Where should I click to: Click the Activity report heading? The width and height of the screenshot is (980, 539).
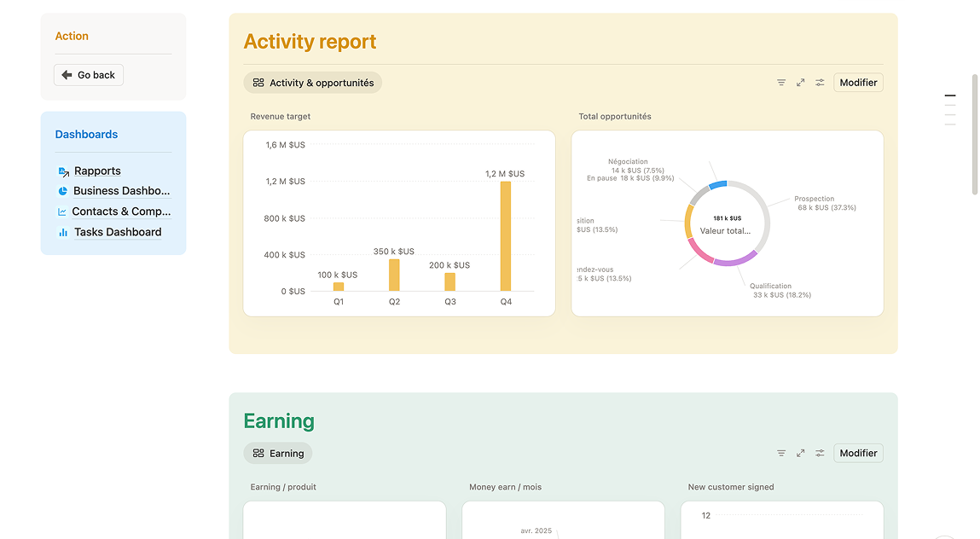click(x=310, y=42)
